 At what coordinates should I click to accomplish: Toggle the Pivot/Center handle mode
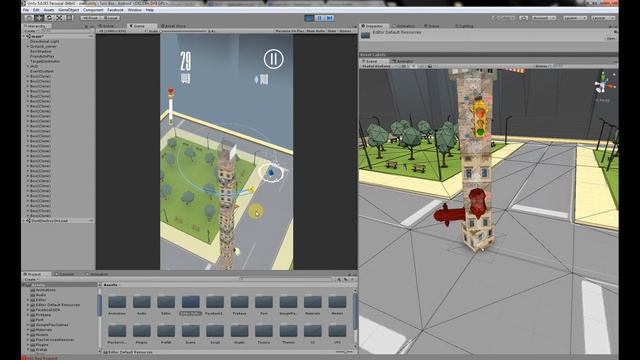(x=90, y=18)
